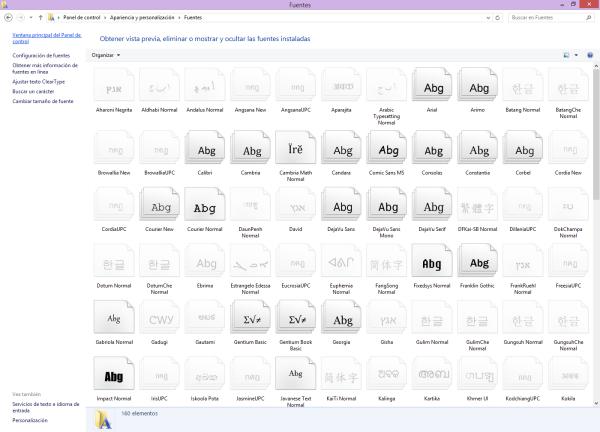The image size is (600, 432).
Task: Open 'Configuración de fuentes' link
Action: pos(41,56)
